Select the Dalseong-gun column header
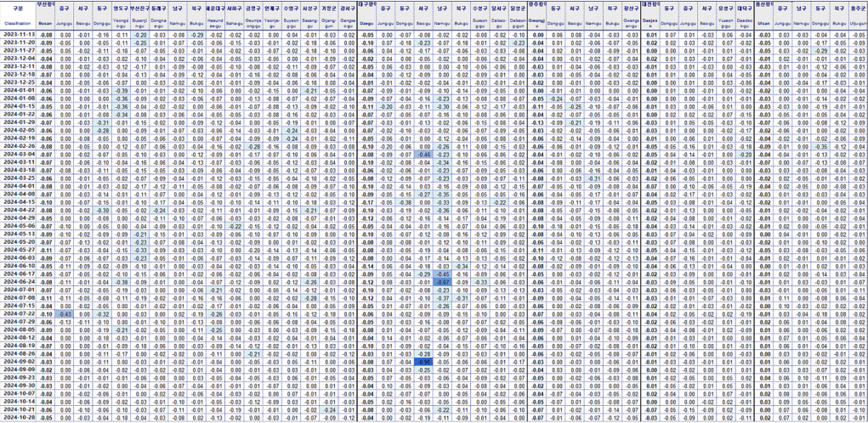The height and width of the screenshot is (423, 868). [x=518, y=17]
